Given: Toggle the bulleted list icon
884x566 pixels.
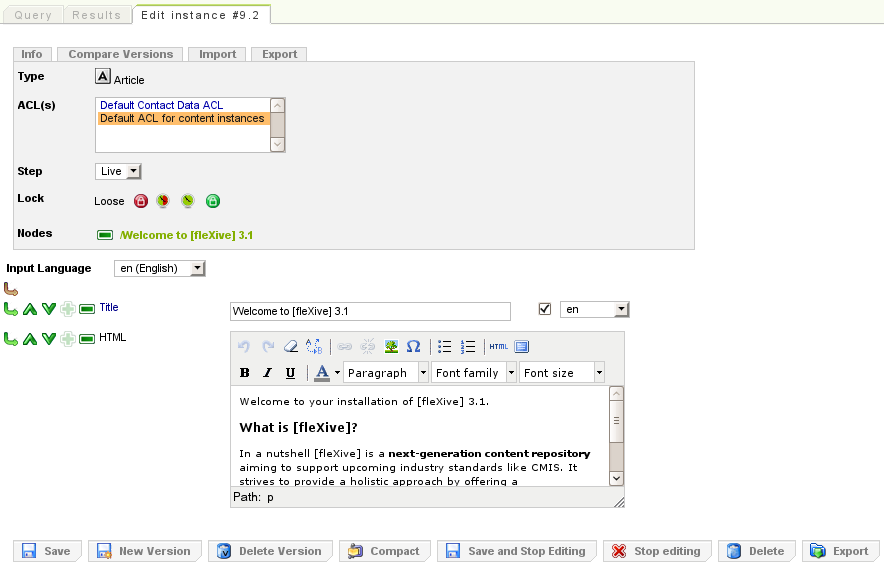Looking at the screenshot, I should pos(444,346).
